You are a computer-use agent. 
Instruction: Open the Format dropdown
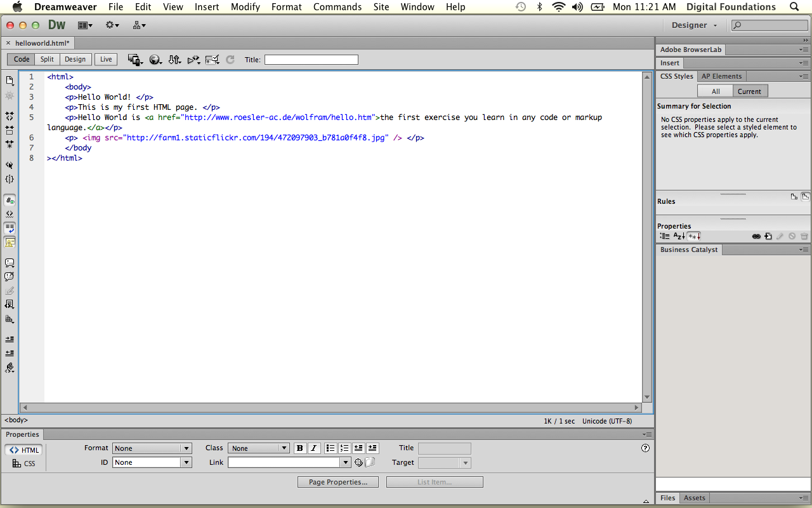point(152,448)
